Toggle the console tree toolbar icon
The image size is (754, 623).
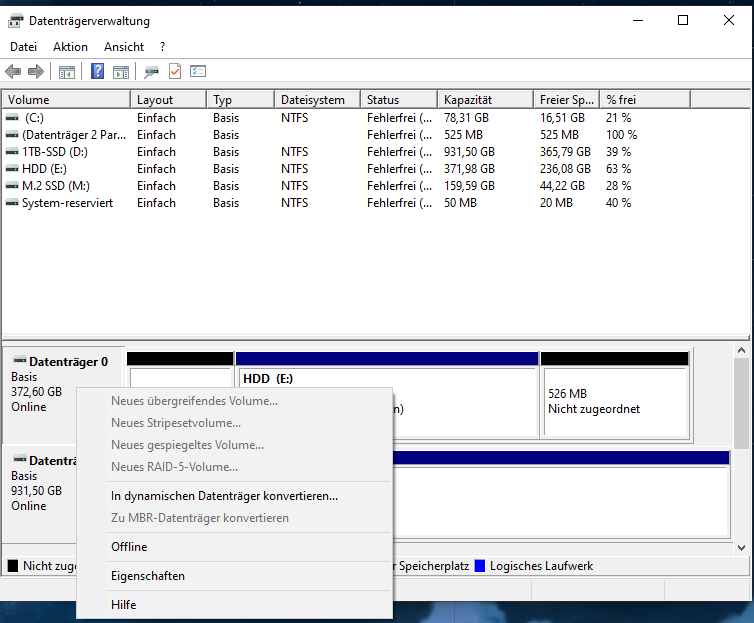[67, 72]
